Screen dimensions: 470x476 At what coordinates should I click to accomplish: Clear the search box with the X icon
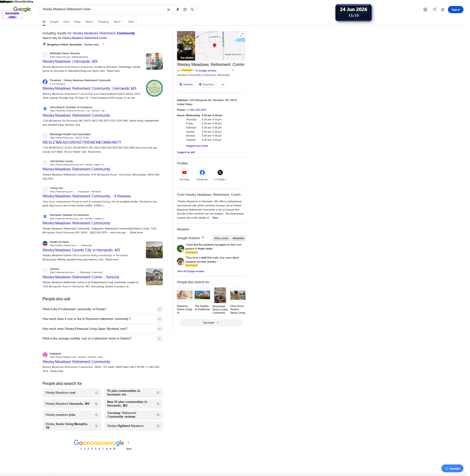169,10
